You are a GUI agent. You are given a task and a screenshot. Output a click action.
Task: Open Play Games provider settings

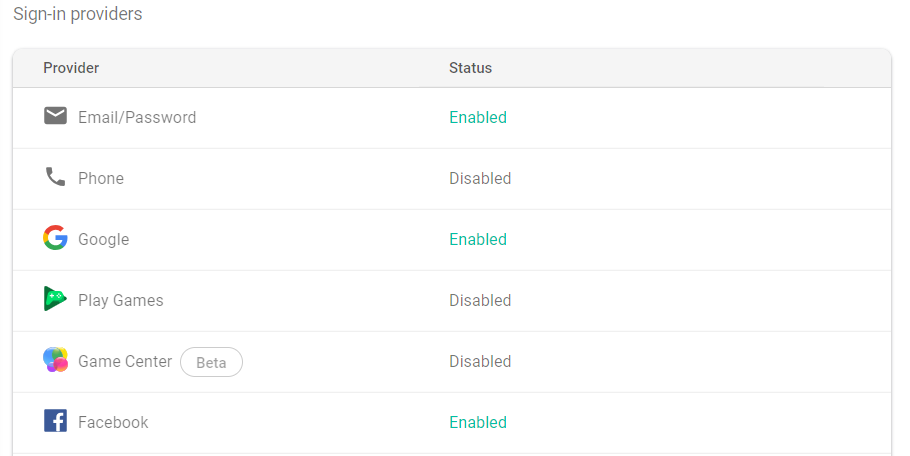(120, 301)
